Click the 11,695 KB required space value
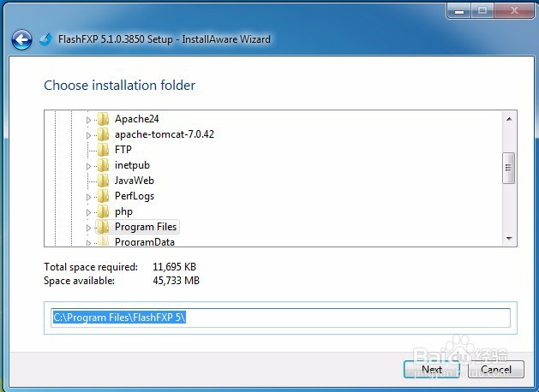This screenshot has height=392, width=539. point(174,267)
